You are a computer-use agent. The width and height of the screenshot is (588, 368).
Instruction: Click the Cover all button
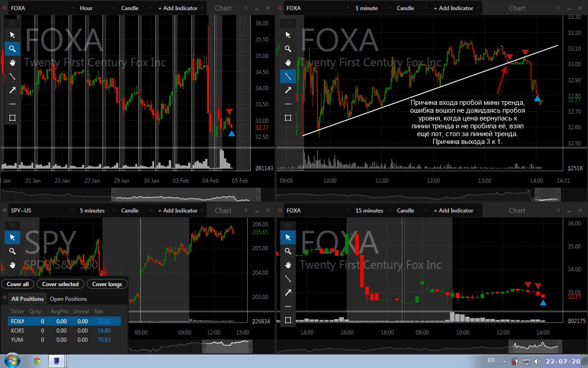[x=18, y=284]
